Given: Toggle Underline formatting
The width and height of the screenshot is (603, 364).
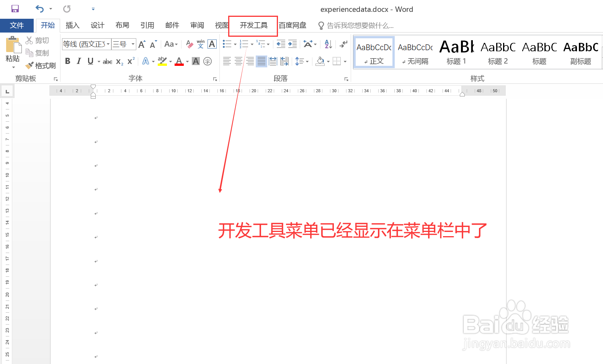Looking at the screenshot, I should tap(90, 61).
